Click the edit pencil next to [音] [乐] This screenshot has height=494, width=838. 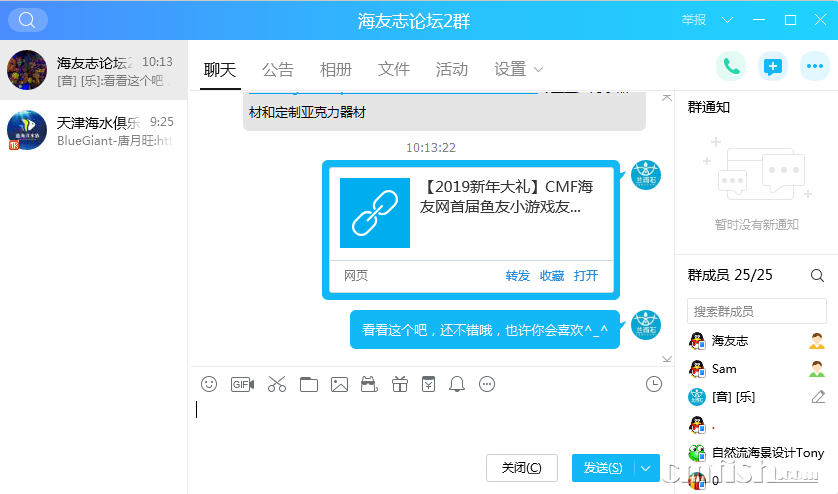[x=818, y=397]
